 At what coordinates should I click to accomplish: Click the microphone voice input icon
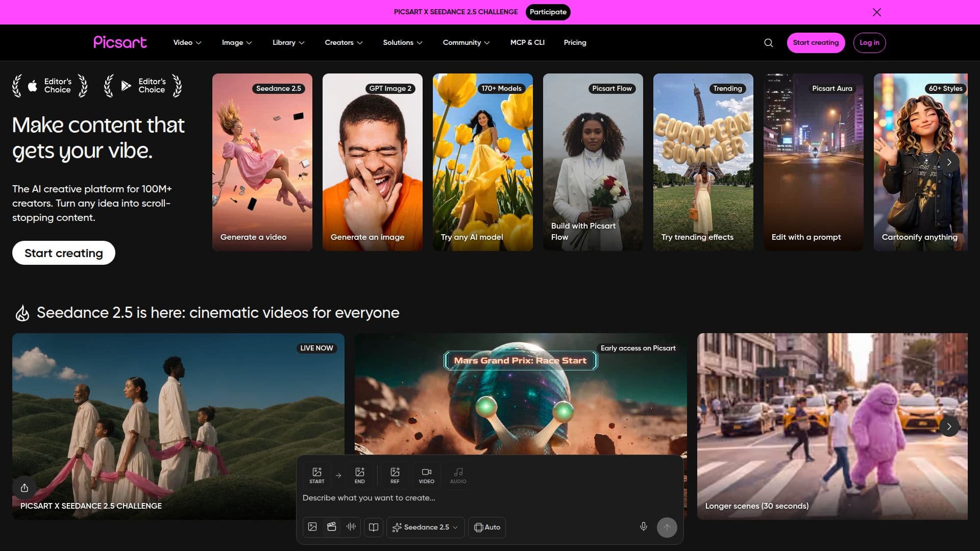coord(643,527)
